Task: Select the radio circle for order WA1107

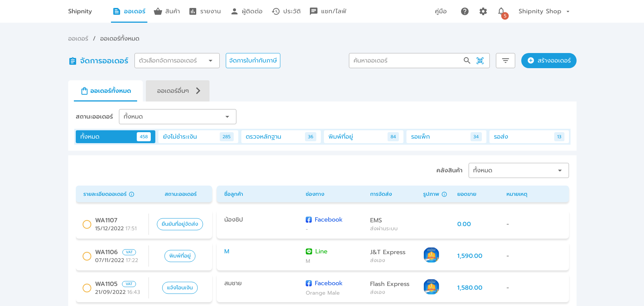Action: (x=87, y=224)
